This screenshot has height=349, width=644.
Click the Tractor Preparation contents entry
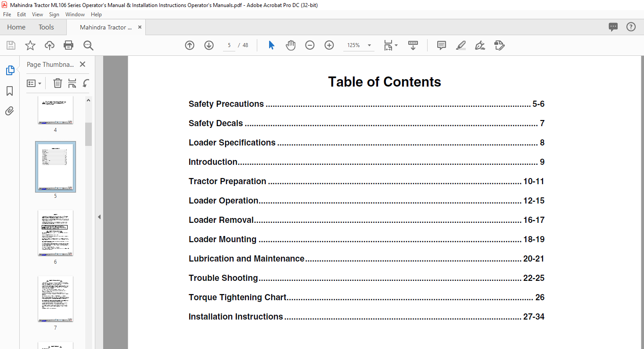[367, 182]
